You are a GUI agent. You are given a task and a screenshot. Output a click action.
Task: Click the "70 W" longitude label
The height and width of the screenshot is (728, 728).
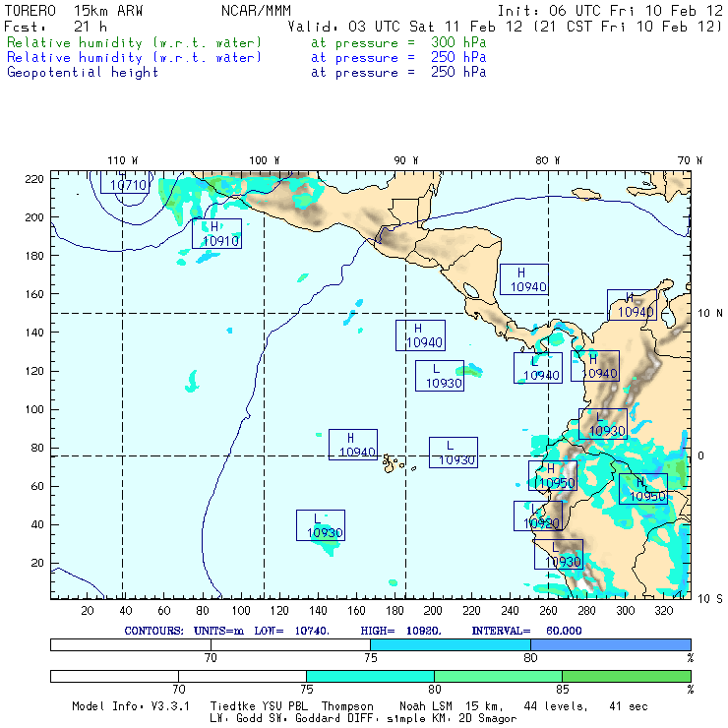pyautogui.click(x=690, y=160)
